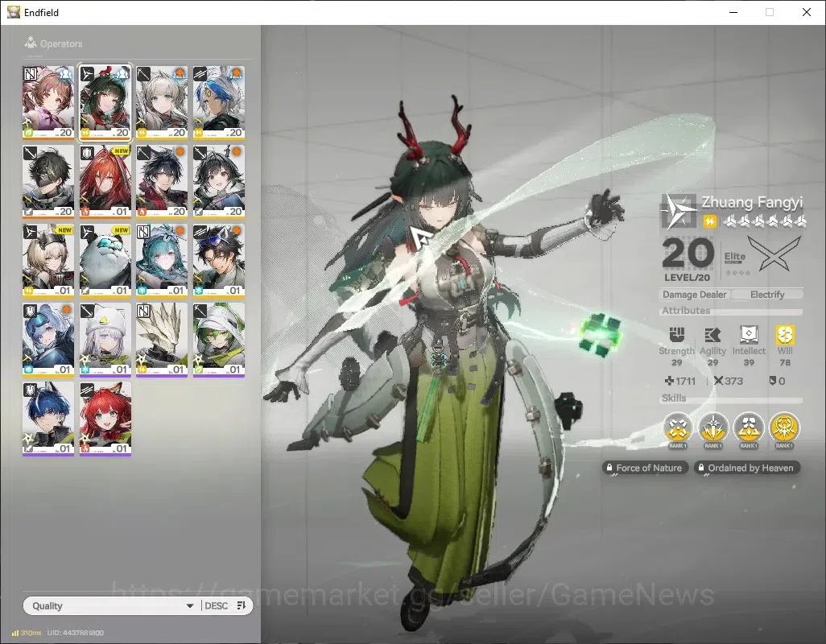This screenshot has width=826, height=644.
Task: Open the first skill icon with scattered shards
Action: pyautogui.click(x=677, y=427)
